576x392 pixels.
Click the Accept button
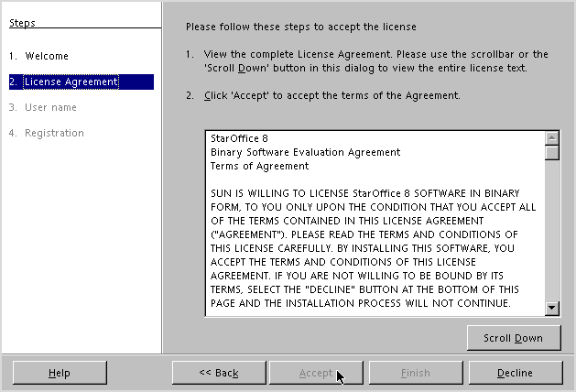tap(316, 373)
